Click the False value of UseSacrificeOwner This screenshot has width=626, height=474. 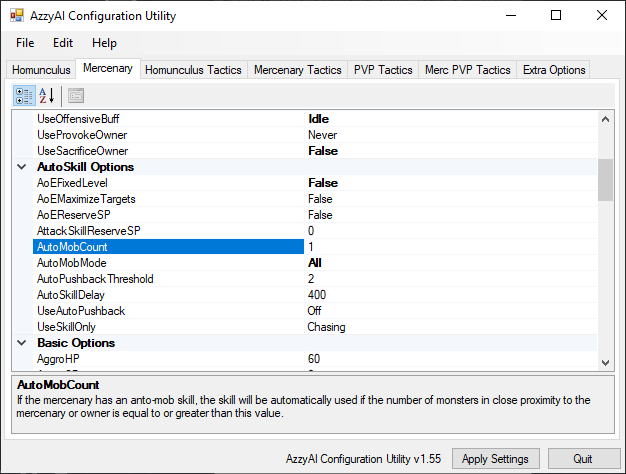click(x=451, y=151)
